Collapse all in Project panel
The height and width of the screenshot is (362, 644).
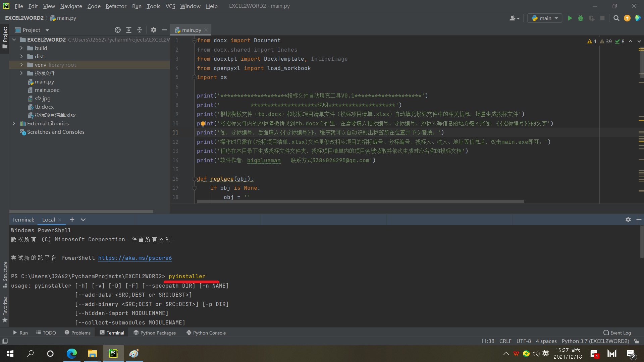(140, 30)
